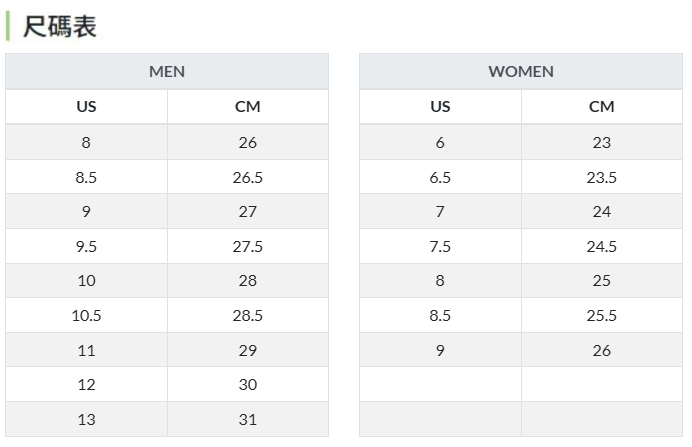Click men's US size 13 cell
The image size is (692, 447).
tap(87, 420)
